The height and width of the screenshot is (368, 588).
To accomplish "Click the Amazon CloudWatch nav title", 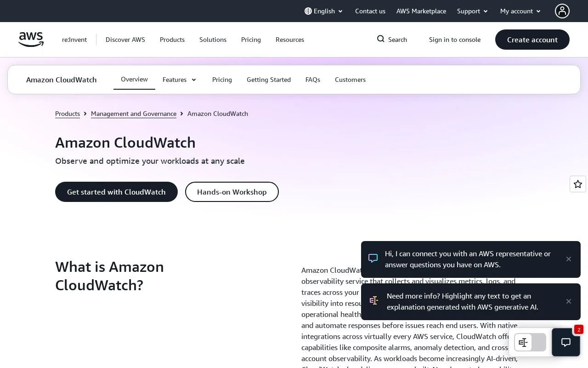I will (x=62, y=80).
